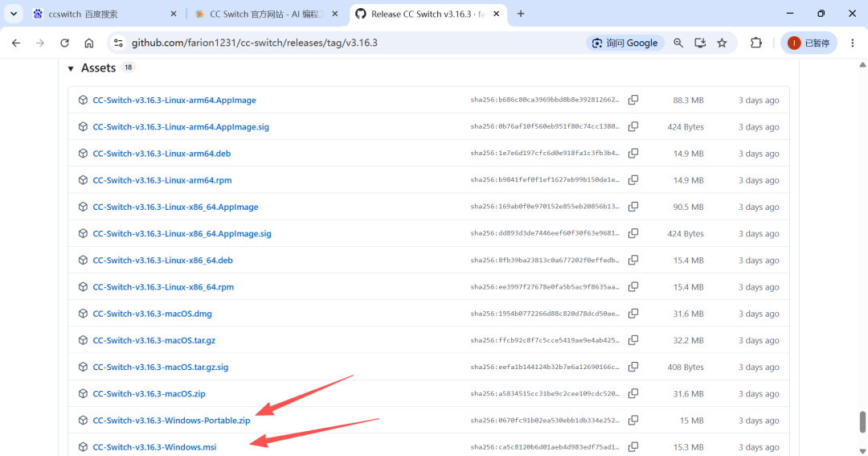Click the 询问 Google button
Screen dimensions: 868x456
coord(625,43)
